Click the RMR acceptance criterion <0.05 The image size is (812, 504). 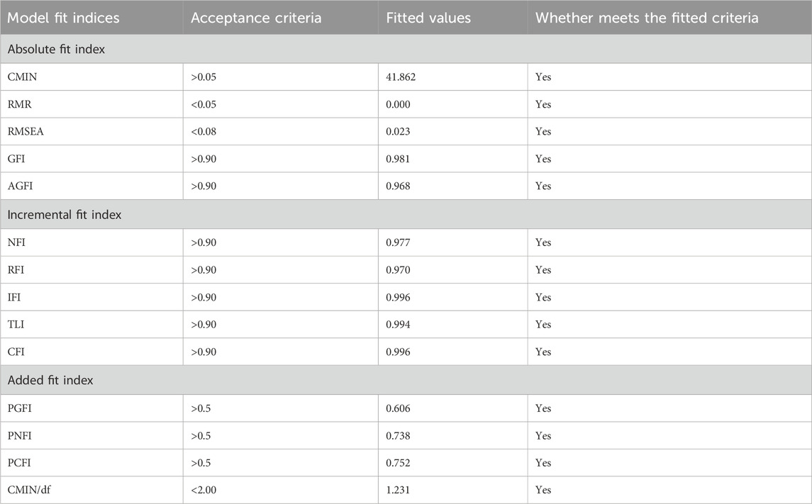(204, 104)
